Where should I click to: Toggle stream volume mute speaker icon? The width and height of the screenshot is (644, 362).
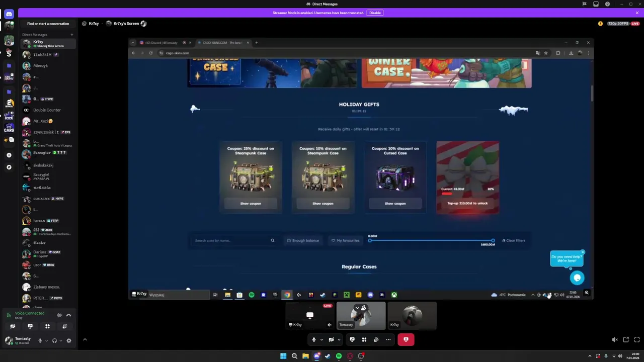pos(615,340)
